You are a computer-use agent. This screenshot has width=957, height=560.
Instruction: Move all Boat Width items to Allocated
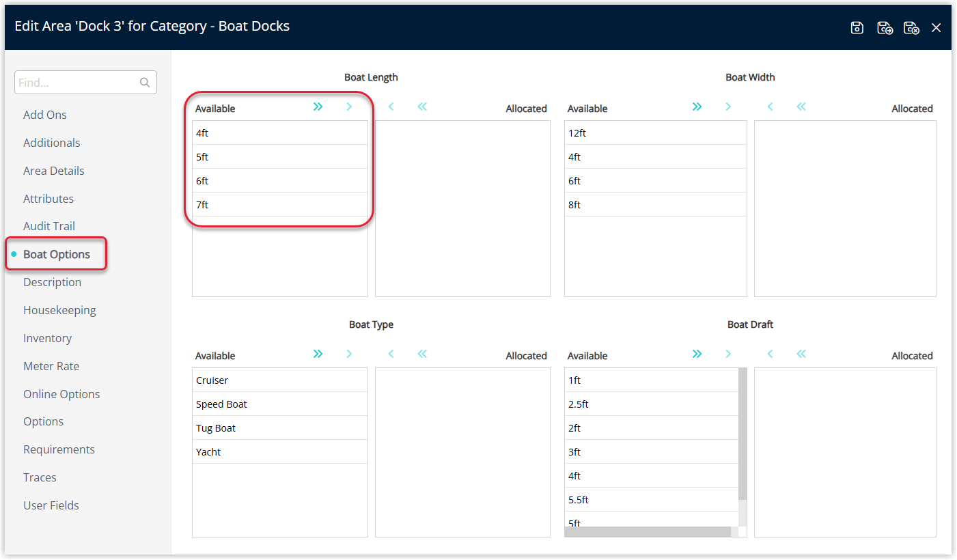(x=697, y=107)
